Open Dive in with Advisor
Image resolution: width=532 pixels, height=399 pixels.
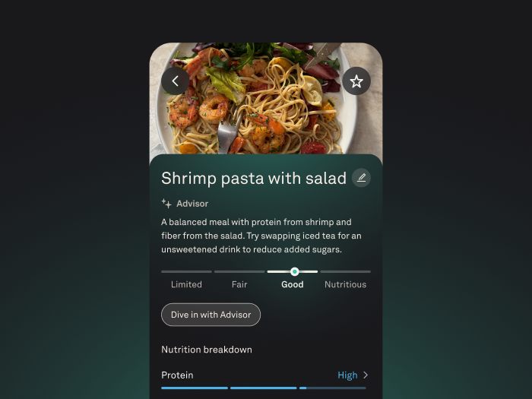(211, 315)
